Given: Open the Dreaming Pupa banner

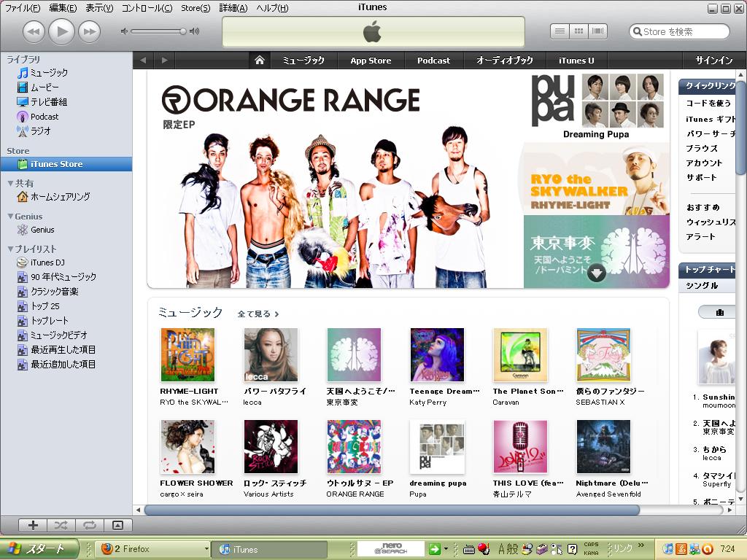Looking at the screenshot, I should pos(597,106).
